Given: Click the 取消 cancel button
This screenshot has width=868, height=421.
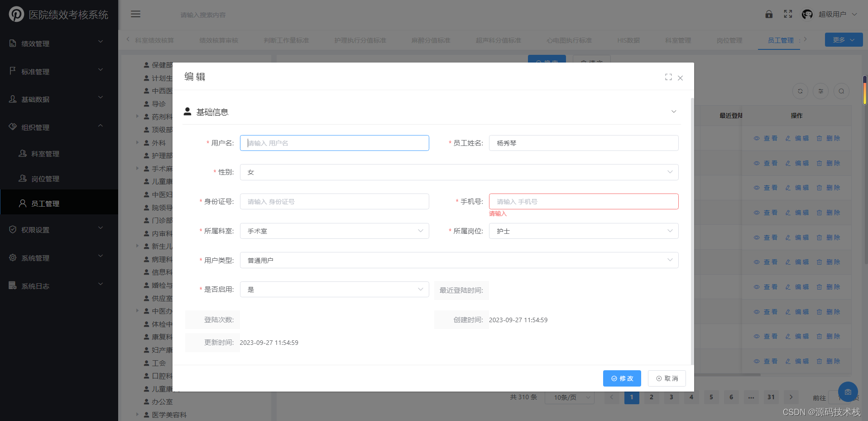Looking at the screenshot, I should click(x=667, y=378).
